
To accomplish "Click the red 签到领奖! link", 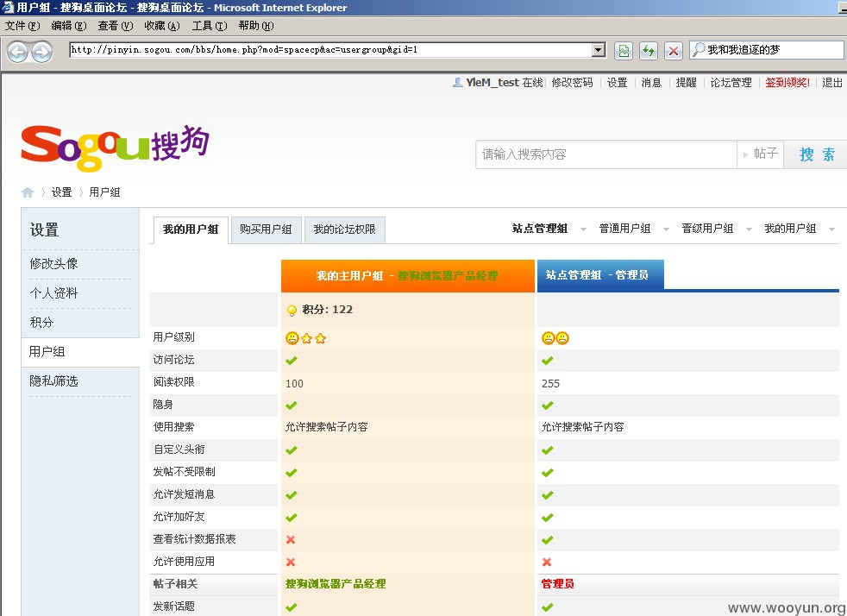I will click(x=787, y=83).
